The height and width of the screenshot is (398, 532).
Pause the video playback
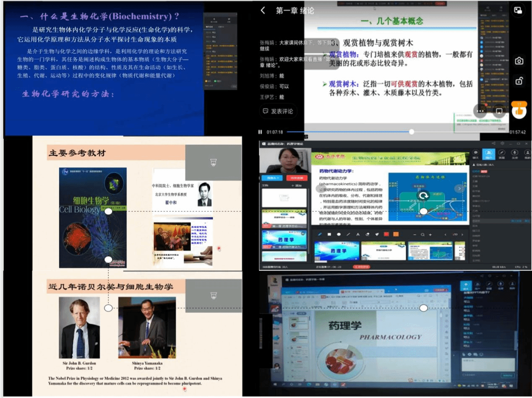coord(261,132)
